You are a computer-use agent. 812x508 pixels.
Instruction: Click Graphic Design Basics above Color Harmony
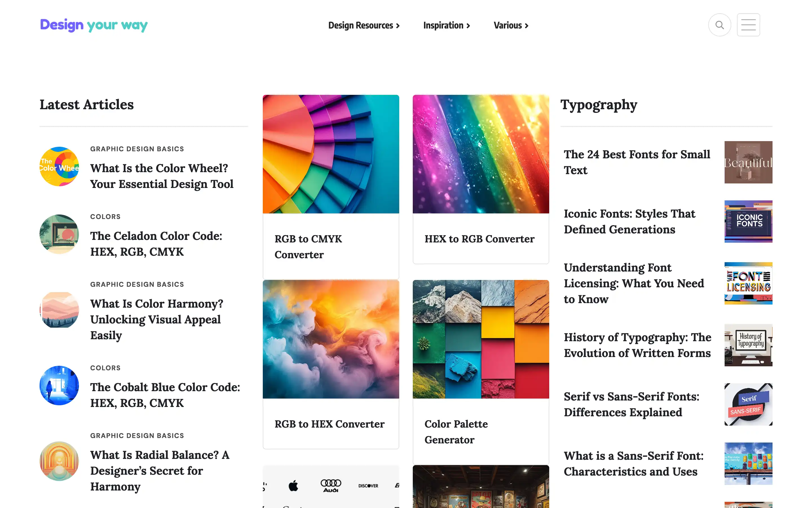pyautogui.click(x=137, y=284)
